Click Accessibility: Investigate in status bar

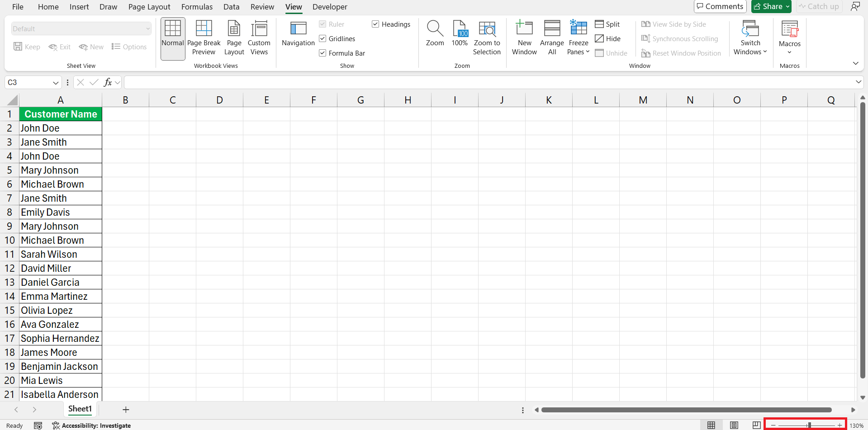[x=91, y=425]
